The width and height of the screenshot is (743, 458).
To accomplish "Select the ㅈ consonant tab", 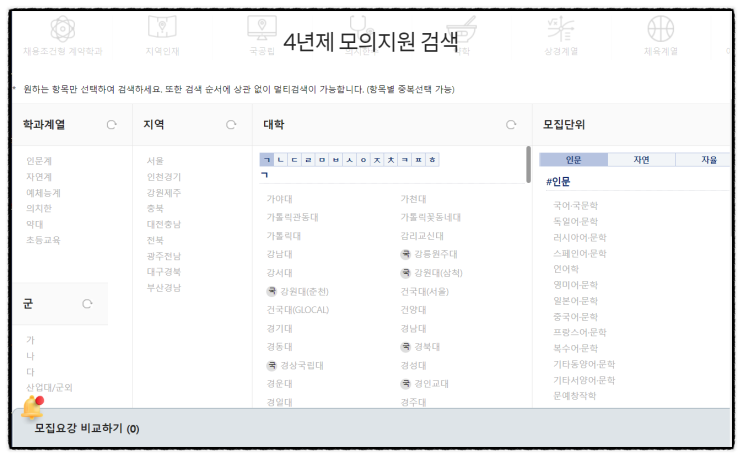I will (x=377, y=160).
